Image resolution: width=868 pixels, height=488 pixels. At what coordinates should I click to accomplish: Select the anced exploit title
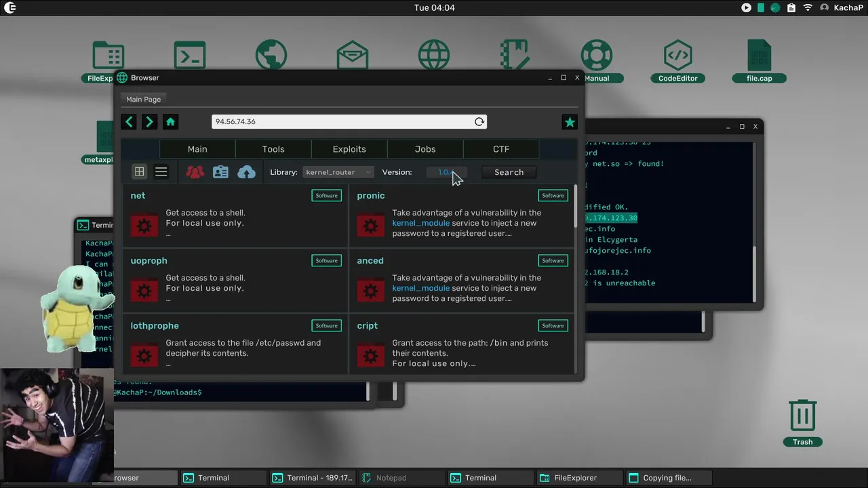[x=370, y=260]
